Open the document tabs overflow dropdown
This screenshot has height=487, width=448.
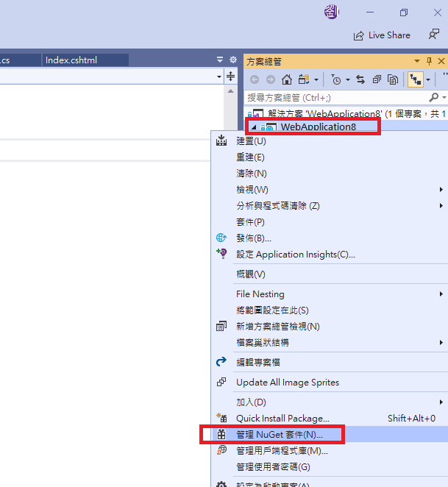point(220,60)
